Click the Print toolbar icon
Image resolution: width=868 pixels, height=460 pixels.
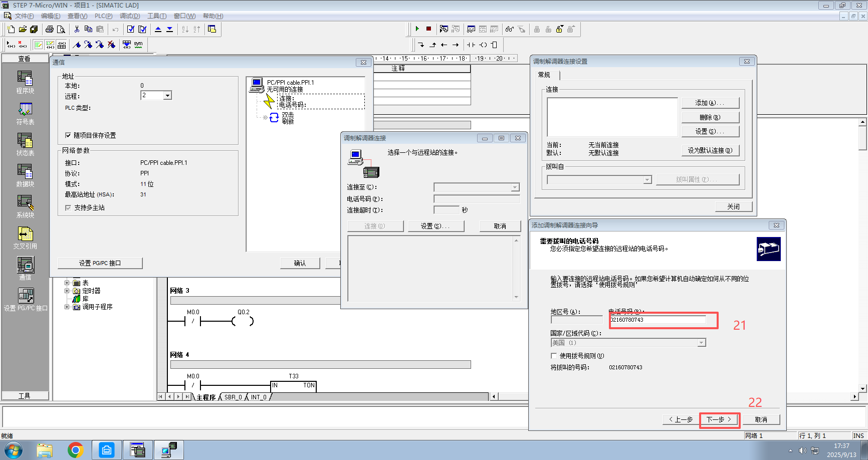50,29
